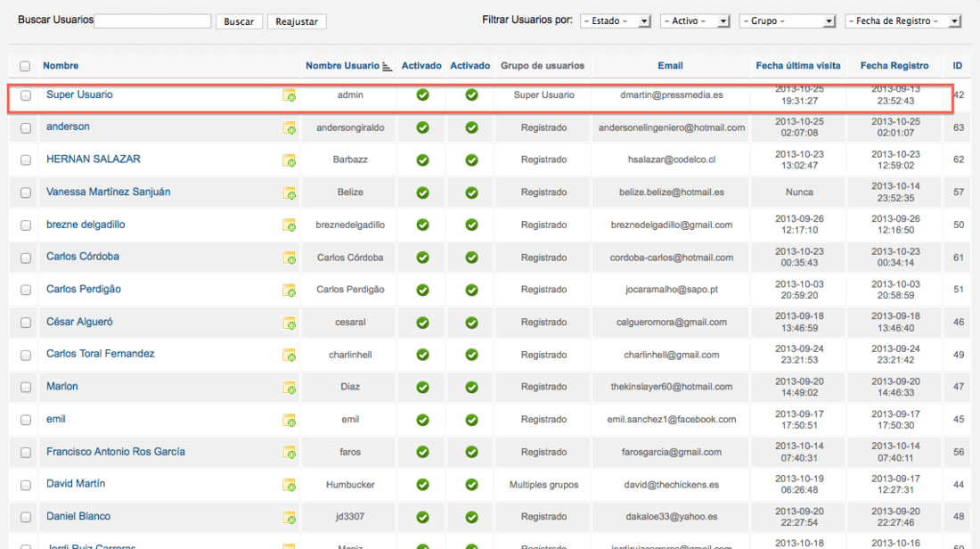Sort by Email column header
Image resolution: width=980 pixels, height=549 pixels.
[x=670, y=66]
